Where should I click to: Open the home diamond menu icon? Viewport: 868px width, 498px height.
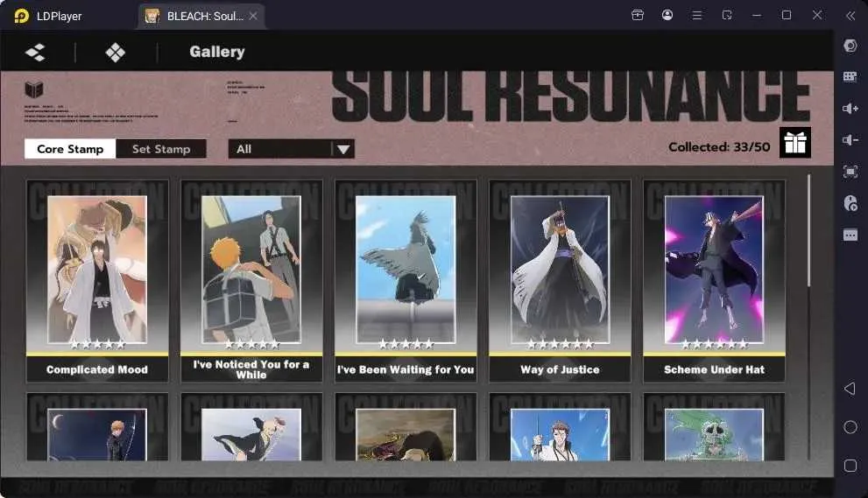tap(115, 53)
